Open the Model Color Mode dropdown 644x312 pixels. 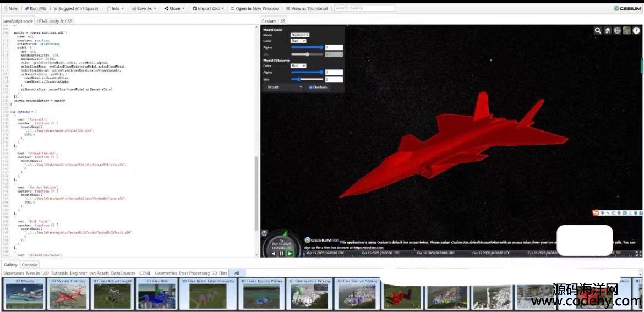(300, 35)
